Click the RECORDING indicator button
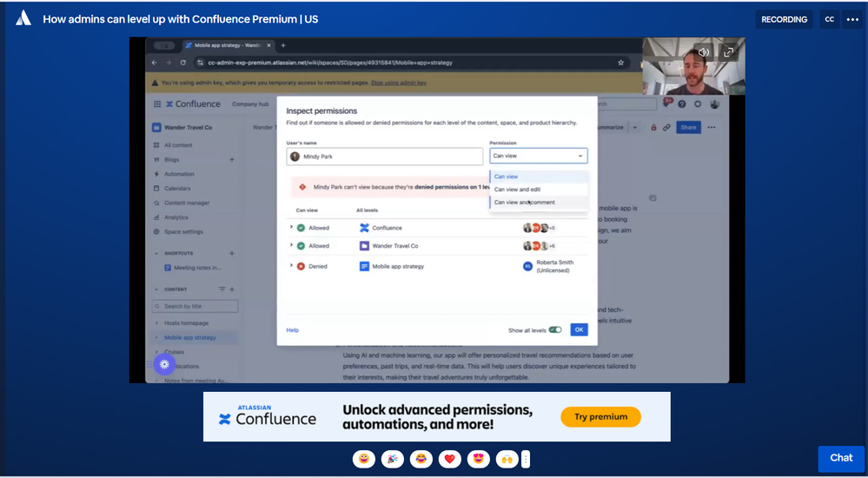The width and height of the screenshot is (868, 478). tap(784, 19)
